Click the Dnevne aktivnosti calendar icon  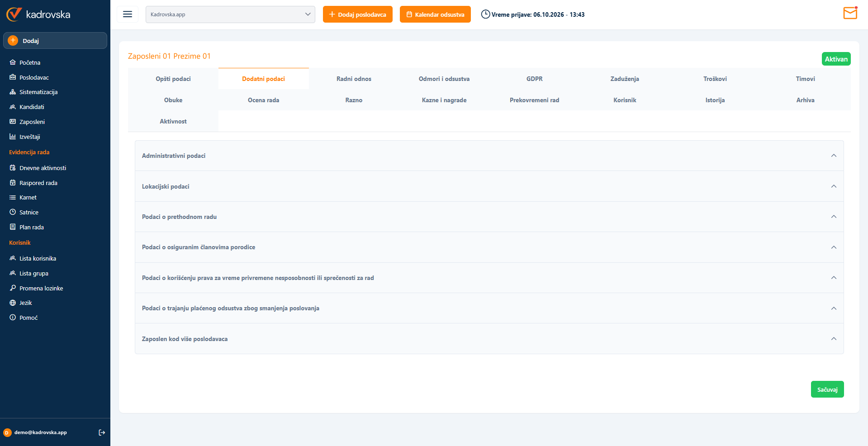point(13,168)
